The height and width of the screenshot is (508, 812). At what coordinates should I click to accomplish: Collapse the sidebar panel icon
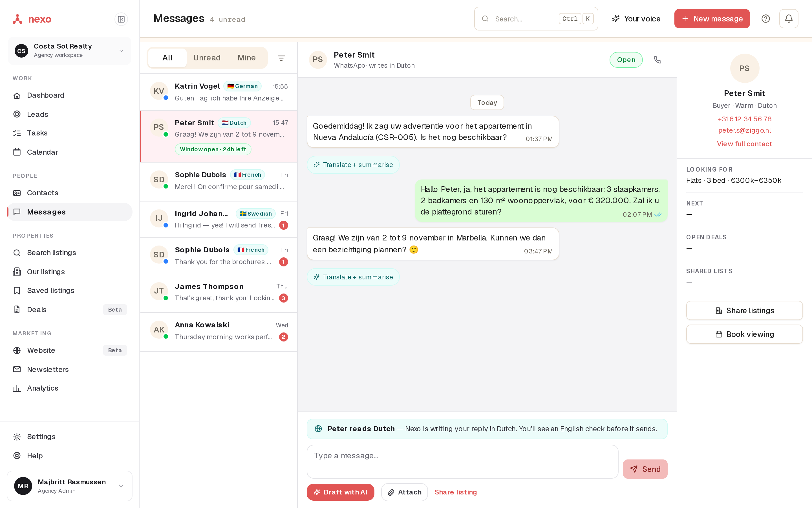click(x=121, y=19)
